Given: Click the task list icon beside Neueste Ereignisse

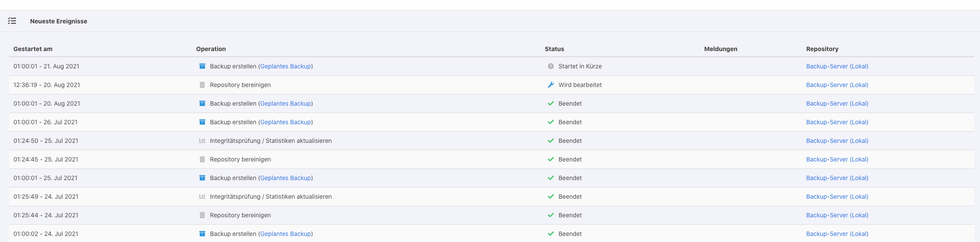Looking at the screenshot, I should (x=12, y=21).
